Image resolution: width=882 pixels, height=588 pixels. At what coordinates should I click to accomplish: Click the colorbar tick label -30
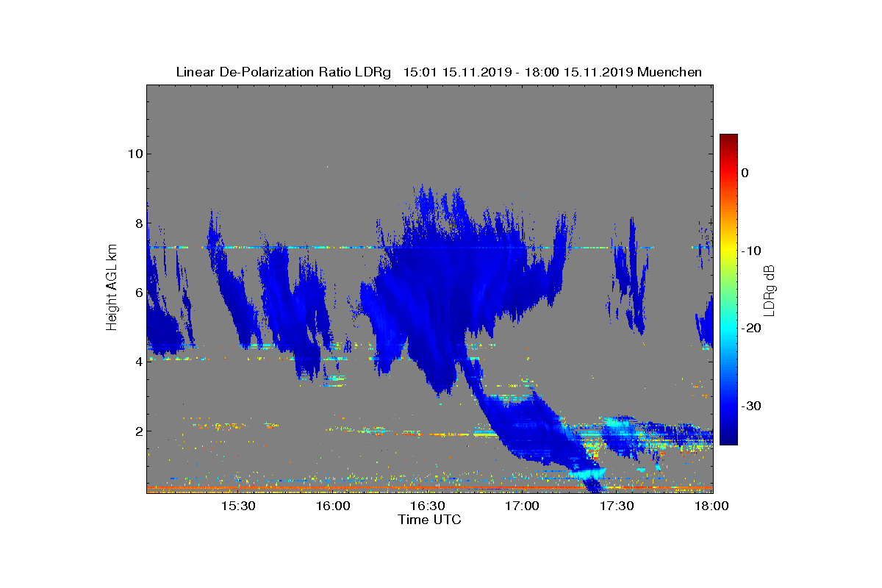point(750,406)
